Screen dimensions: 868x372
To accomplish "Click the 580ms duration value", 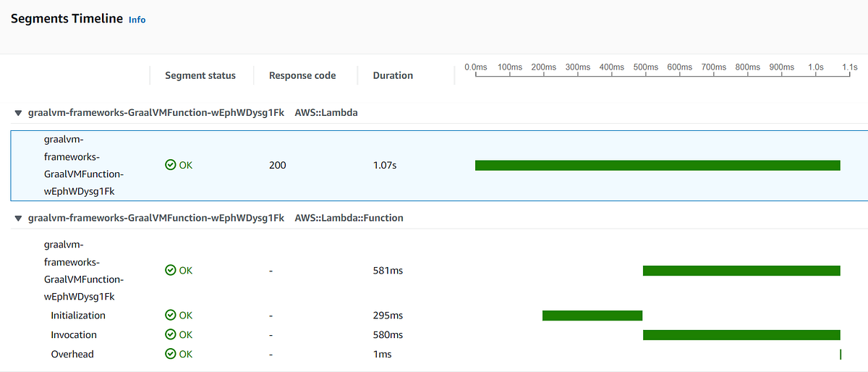I will [388, 335].
